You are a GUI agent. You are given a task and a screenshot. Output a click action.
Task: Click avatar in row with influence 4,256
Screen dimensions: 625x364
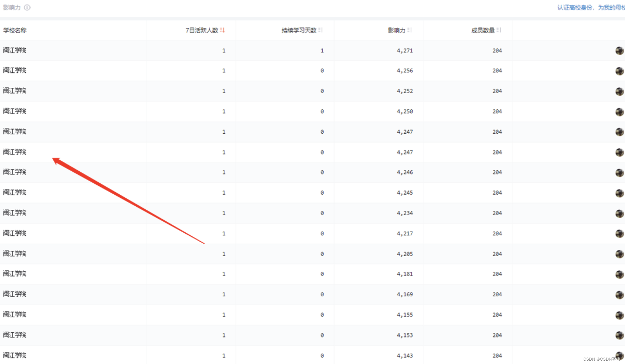pos(619,71)
